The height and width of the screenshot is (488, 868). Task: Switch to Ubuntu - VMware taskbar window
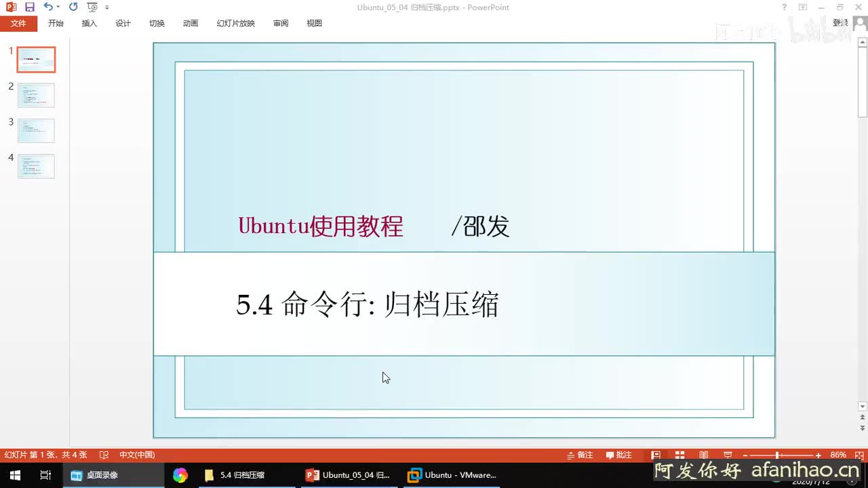(x=452, y=475)
